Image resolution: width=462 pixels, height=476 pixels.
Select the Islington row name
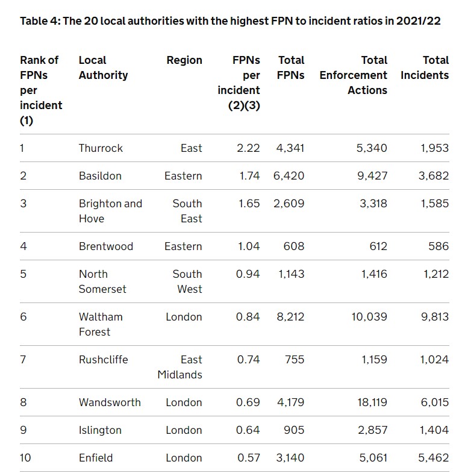tap(100, 430)
